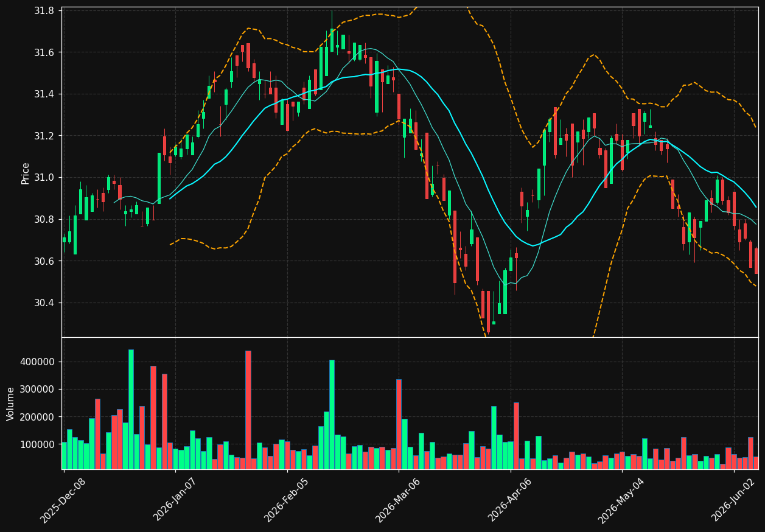Click the tall red volume bar near 2026-Mar-06
The width and height of the screenshot is (765, 532).
pos(399,424)
